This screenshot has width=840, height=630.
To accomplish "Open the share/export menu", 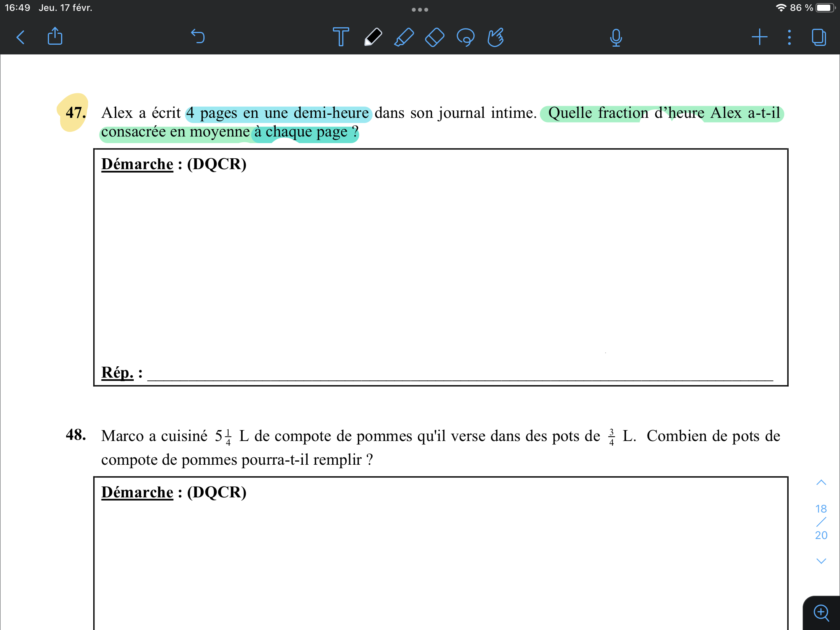I will [55, 37].
